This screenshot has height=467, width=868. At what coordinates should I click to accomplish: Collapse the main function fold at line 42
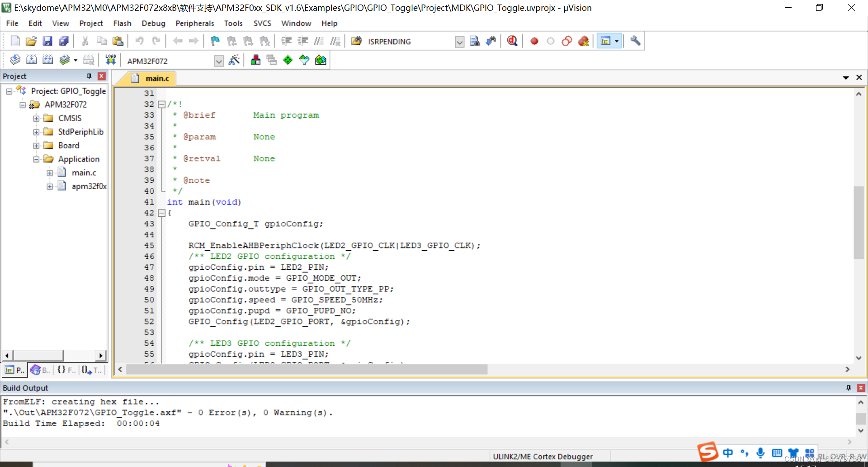(x=162, y=213)
